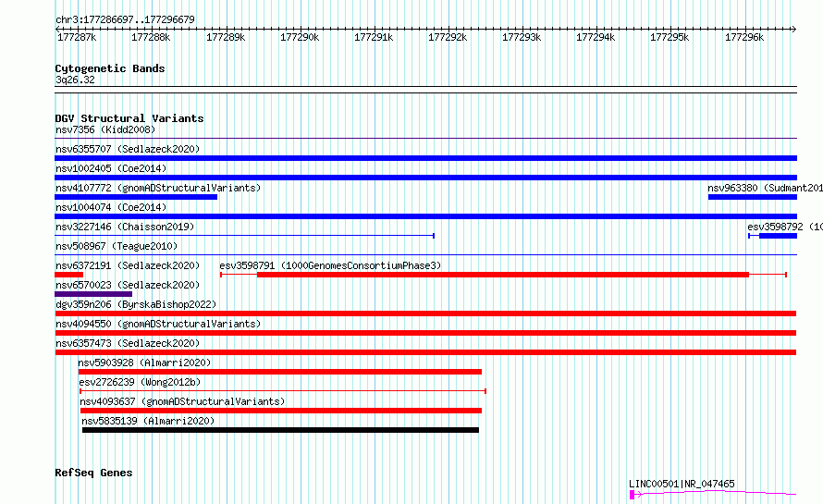
Task: Select the nsv1004074 blue bar
Action: 425,216
